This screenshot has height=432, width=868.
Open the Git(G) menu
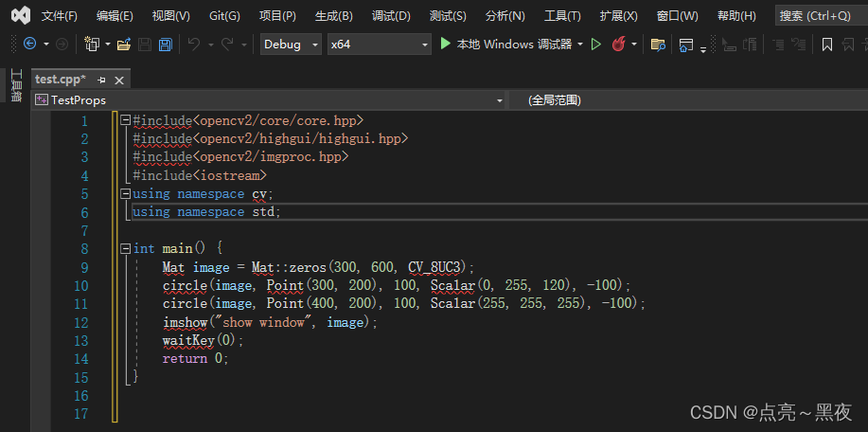224,16
